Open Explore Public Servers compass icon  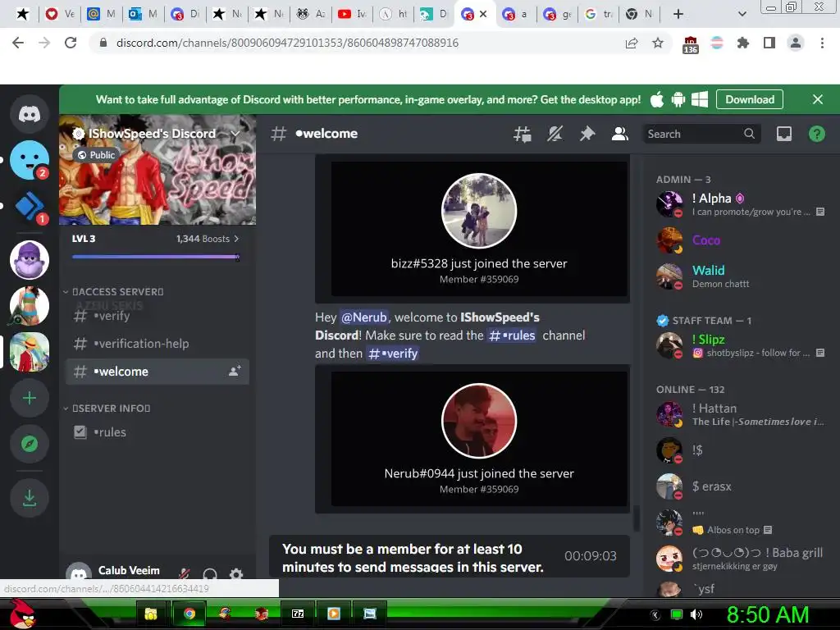pos(30,444)
